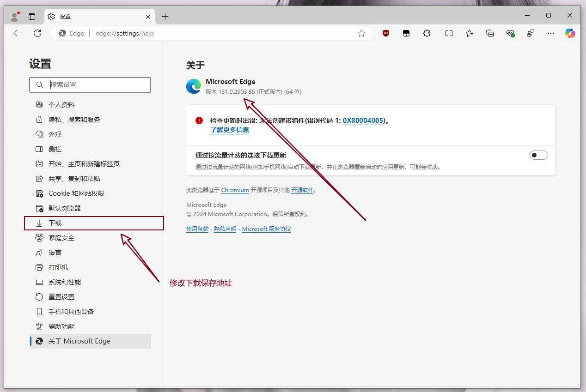This screenshot has height=392, width=586.
Task: Close the 设置 tab
Action: coord(148,17)
